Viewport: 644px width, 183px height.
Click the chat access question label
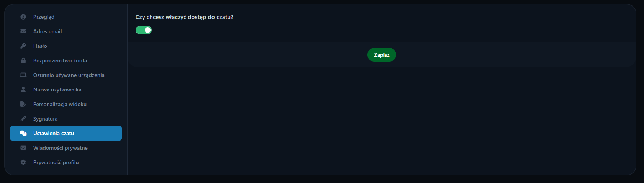point(184,17)
